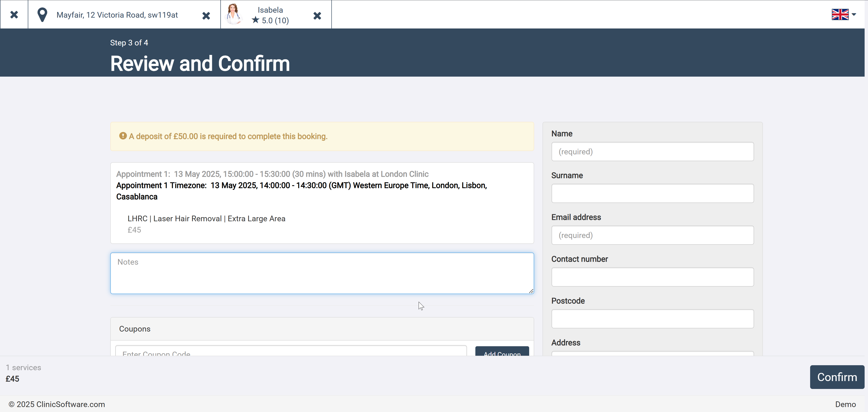Click the leftmost X close icon
Image resolution: width=868 pixels, height=412 pixels.
click(14, 14)
